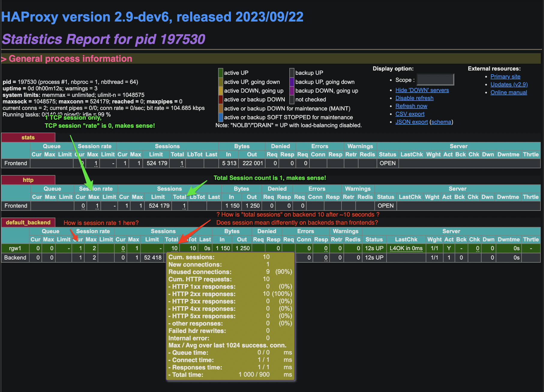Click the L4OK in 0ms LastChk value
The height and width of the screenshot is (392, 544).
pyautogui.click(x=406, y=248)
